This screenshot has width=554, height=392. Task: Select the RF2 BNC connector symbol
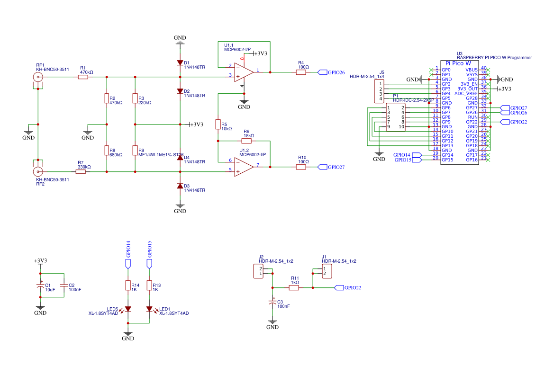(38, 172)
